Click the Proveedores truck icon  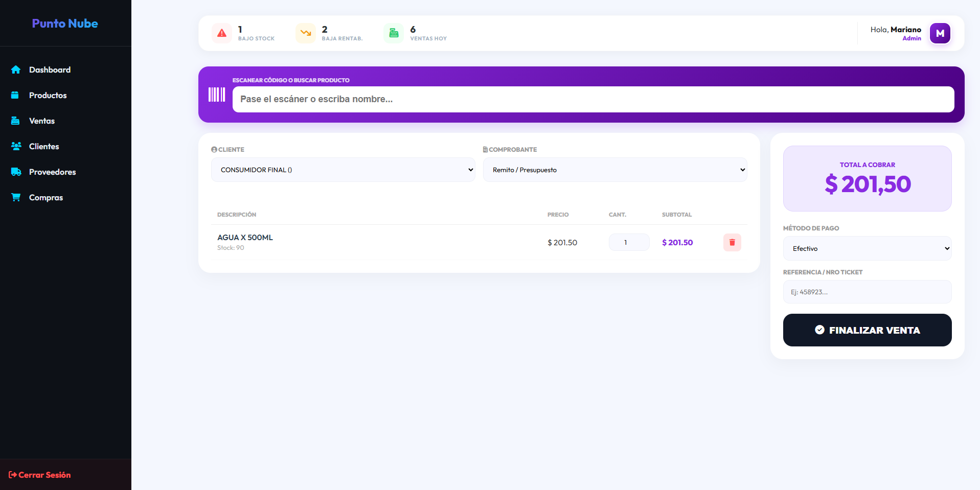tap(16, 172)
